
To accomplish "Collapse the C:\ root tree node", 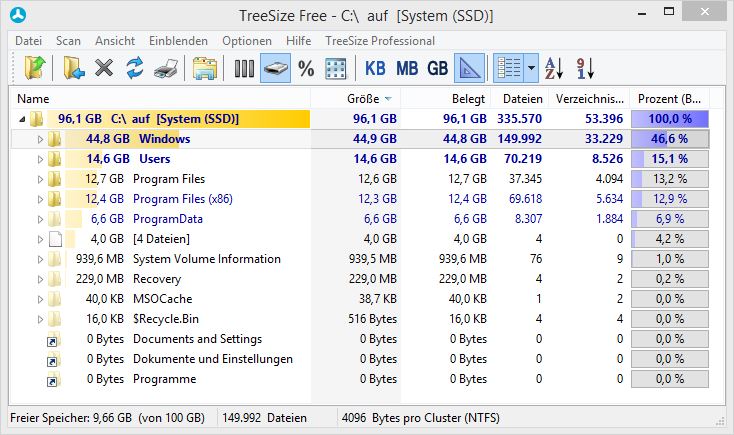I will (x=22, y=119).
